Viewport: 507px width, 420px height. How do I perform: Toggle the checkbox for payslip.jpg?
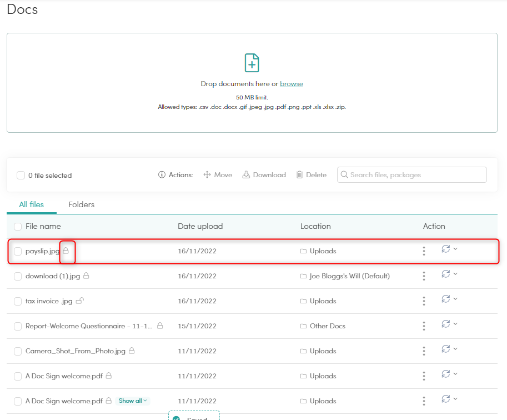pyautogui.click(x=17, y=251)
